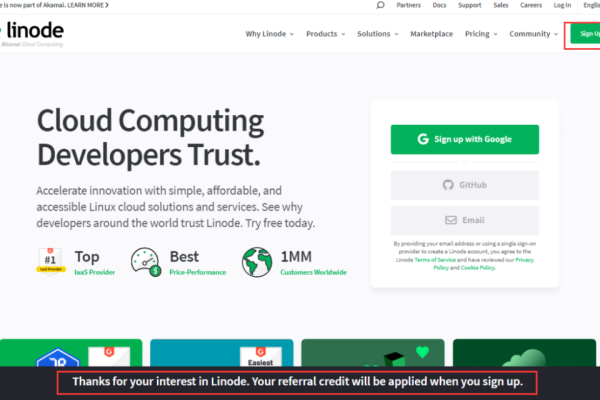Open the Community dropdown menu
The height and width of the screenshot is (400, 600).
tap(534, 34)
